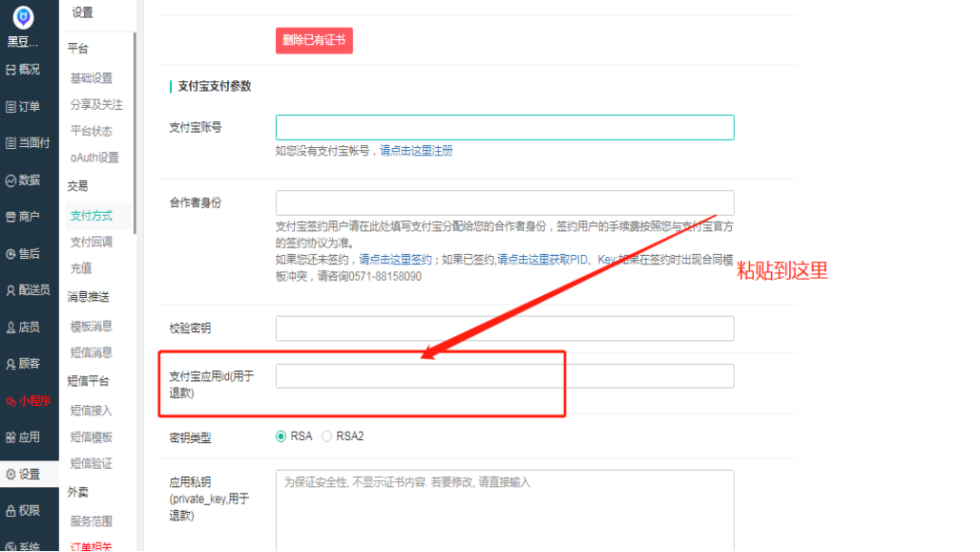Viewport: 980px width, 552px height.
Task: Click the submenu panel vertical scrollbar
Action: click(135, 134)
